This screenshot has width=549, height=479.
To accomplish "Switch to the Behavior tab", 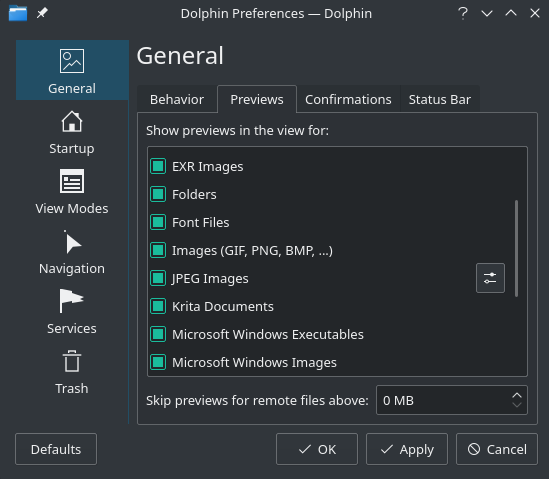I will [177, 99].
